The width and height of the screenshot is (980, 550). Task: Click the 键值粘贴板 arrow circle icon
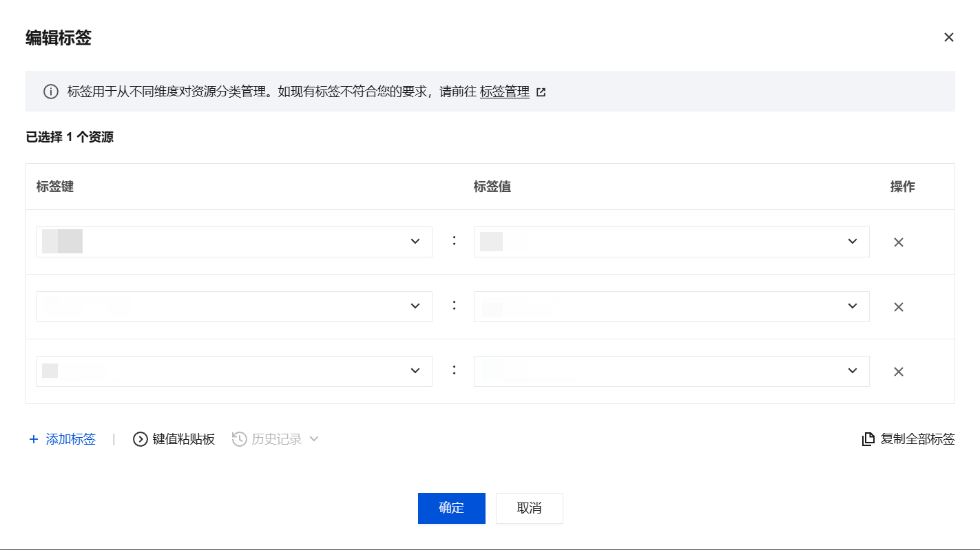[x=140, y=439]
